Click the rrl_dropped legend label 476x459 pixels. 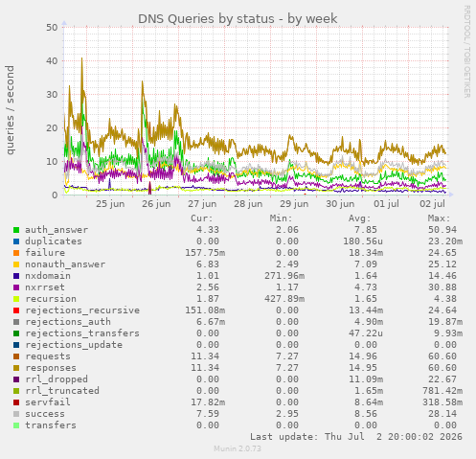click(x=57, y=379)
